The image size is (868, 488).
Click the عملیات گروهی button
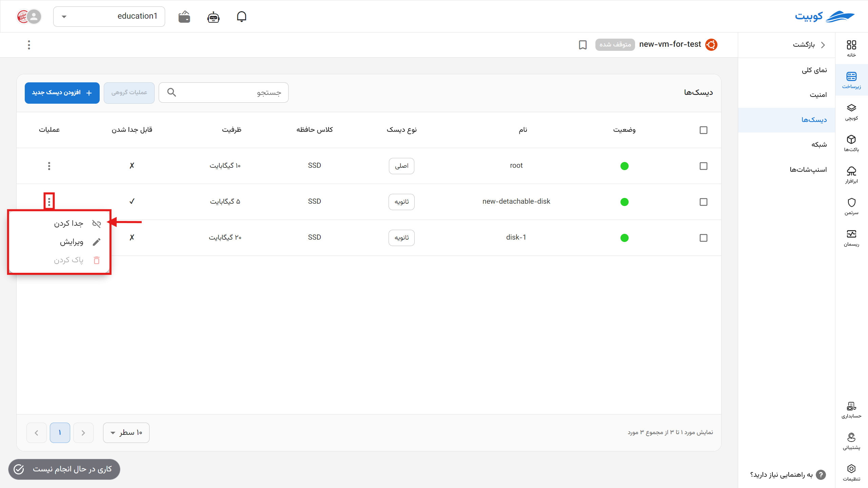[x=129, y=93]
